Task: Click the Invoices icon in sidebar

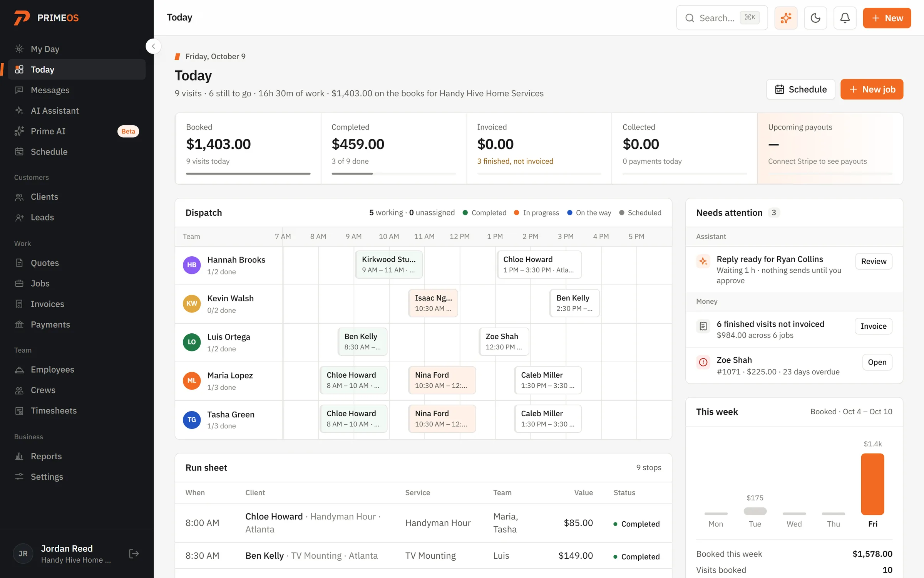Action: (x=19, y=304)
